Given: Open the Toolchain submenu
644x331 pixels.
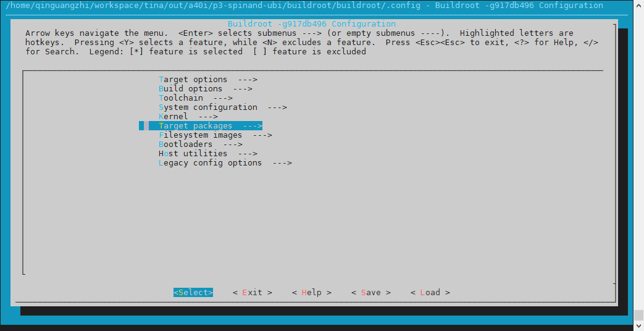Looking at the screenshot, I should click(x=196, y=98).
